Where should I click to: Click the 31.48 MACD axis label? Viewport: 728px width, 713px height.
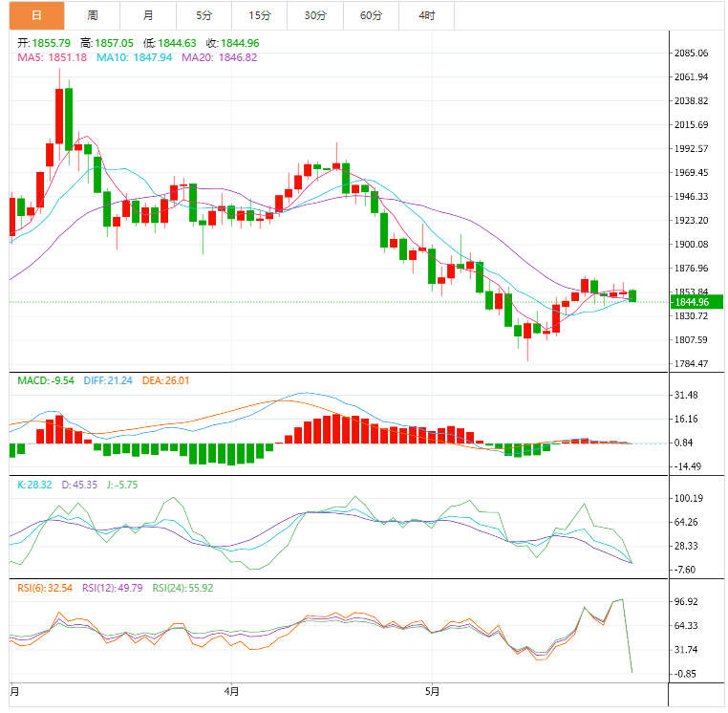click(x=686, y=396)
